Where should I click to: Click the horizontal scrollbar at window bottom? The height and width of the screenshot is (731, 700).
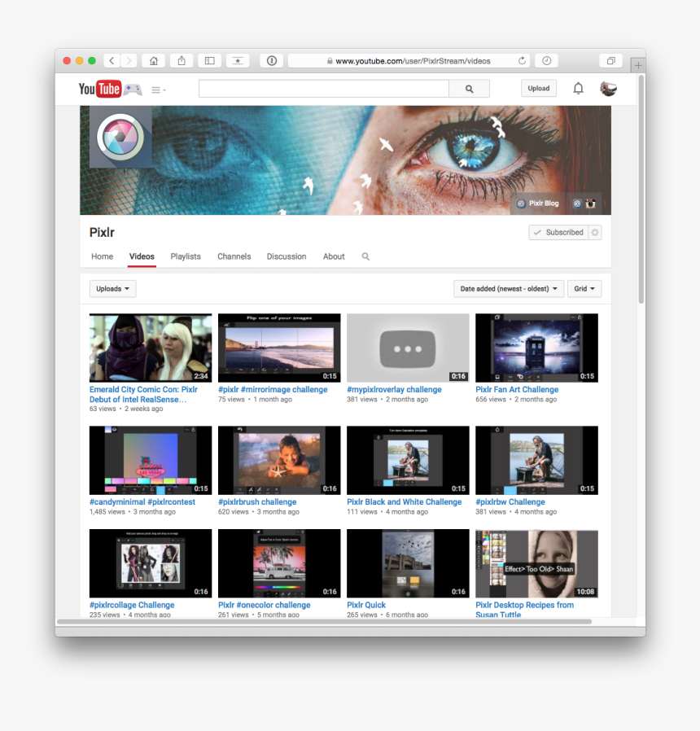click(x=324, y=621)
